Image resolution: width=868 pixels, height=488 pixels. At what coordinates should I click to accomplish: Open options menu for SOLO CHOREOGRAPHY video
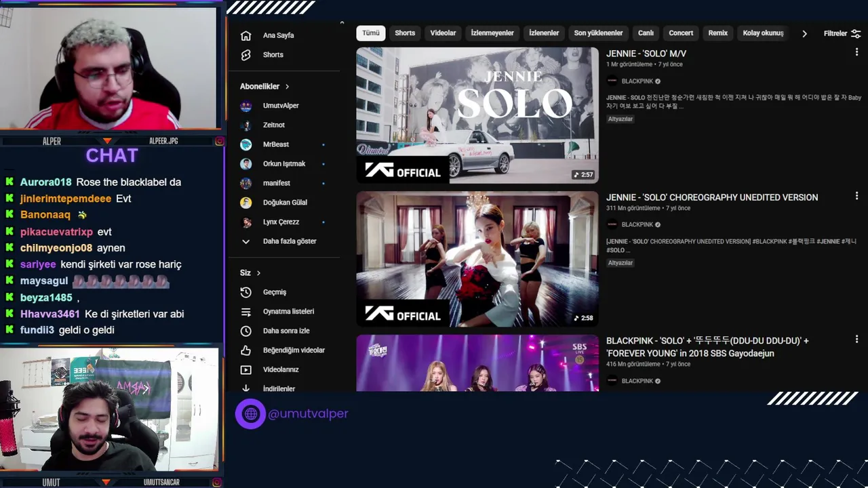(x=857, y=196)
